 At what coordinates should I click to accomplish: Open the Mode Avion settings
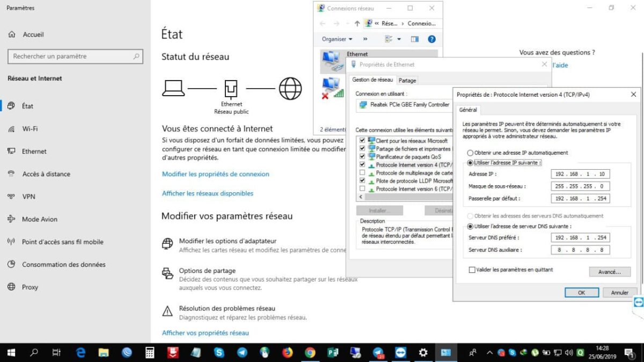click(x=39, y=219)
